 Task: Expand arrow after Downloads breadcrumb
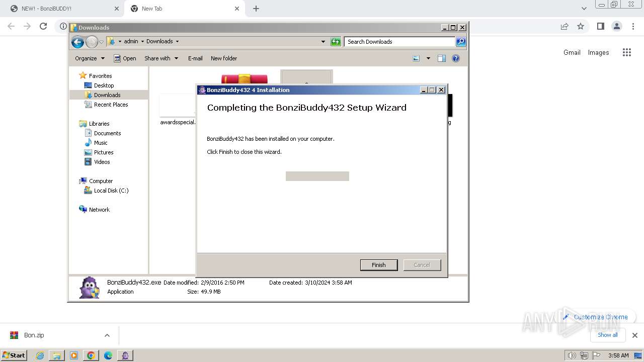coord(177,41)
